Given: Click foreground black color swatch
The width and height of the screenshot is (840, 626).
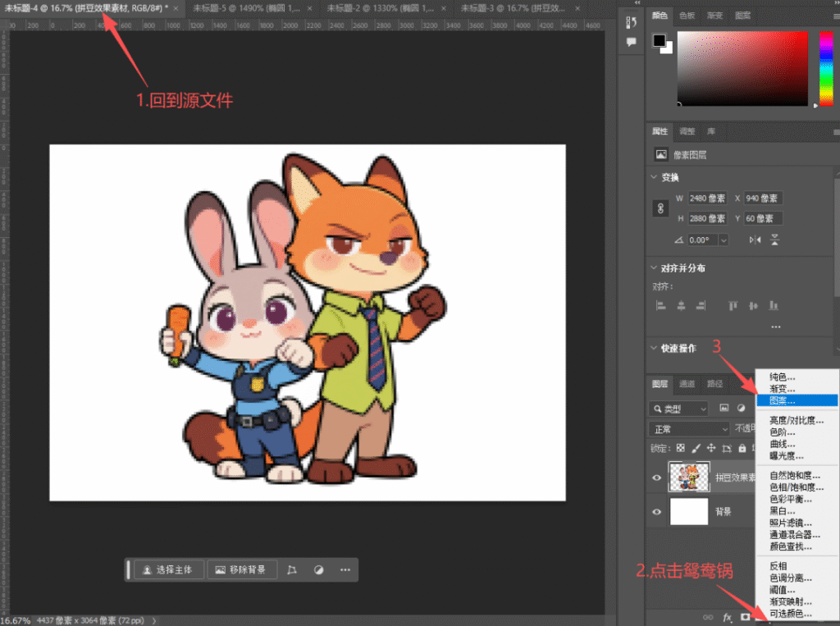Looking at the screenshot, I should (659, 40).
